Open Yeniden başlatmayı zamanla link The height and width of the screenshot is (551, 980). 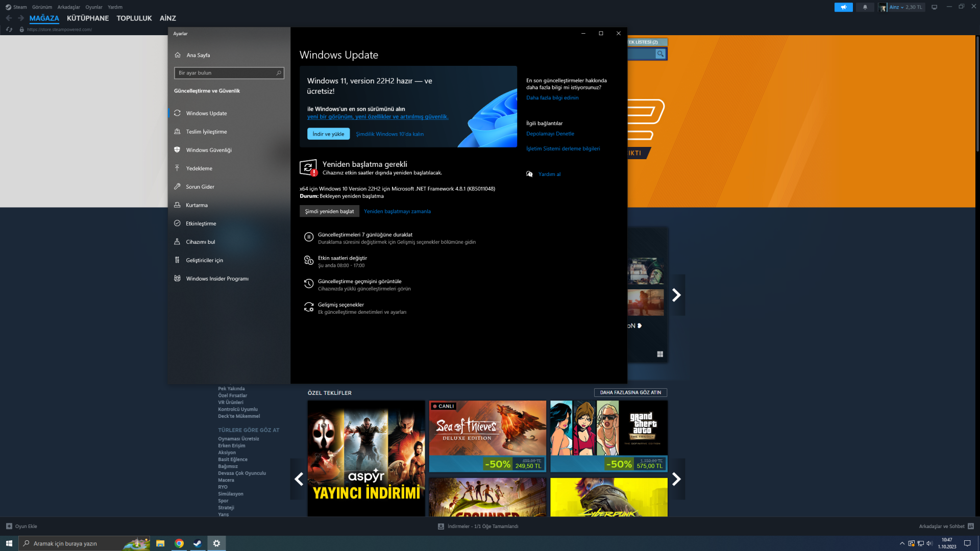pos(397,211)
